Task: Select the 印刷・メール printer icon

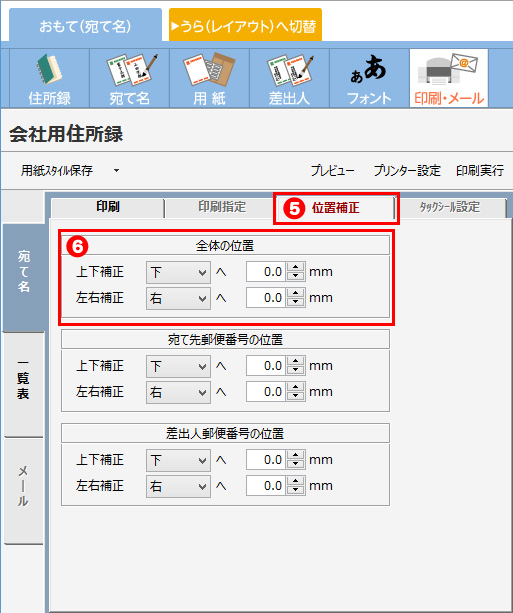Action: (x=449, y=78)
